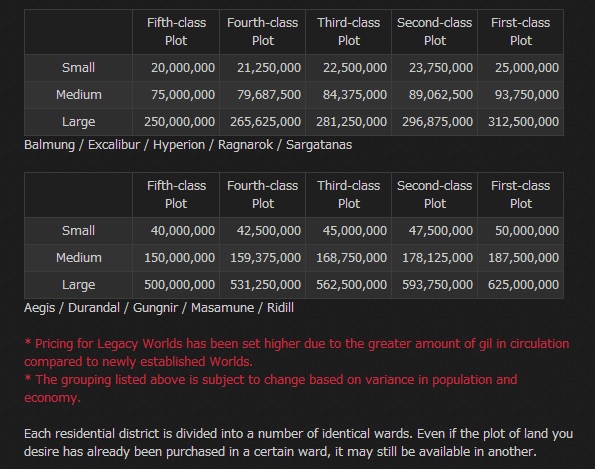Screen dimensions: 595x469
Task: Click the red grouping subject to change note
Action: [271, 389]
